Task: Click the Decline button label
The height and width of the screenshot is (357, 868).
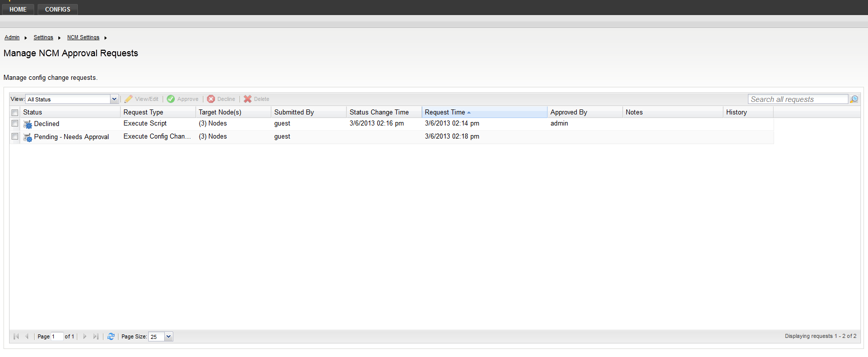Action: (x=226, y=99)
